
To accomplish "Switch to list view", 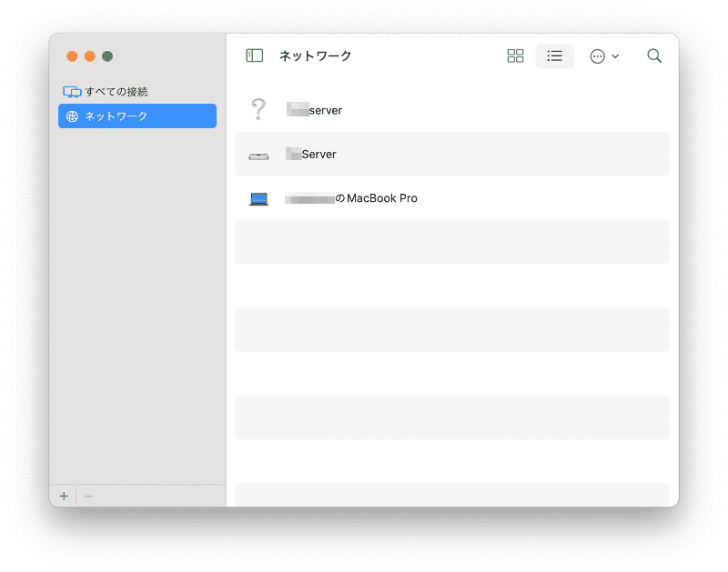I will coord(554,56).
